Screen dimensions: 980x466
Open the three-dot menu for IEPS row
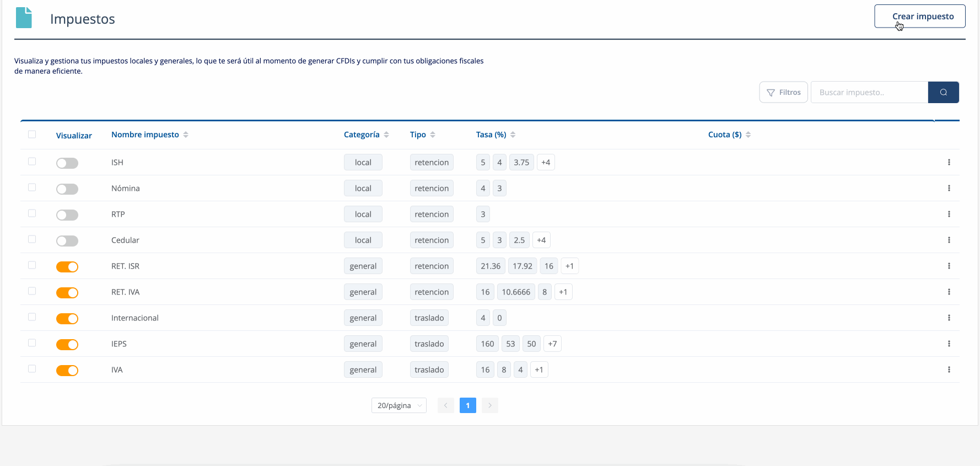(949, 344)
